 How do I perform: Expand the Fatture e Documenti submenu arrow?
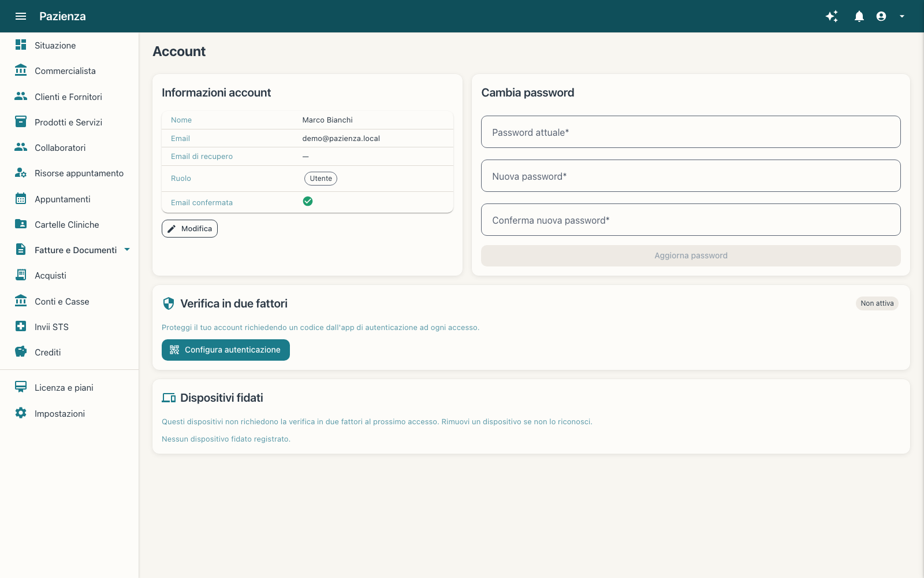[127, 250]
